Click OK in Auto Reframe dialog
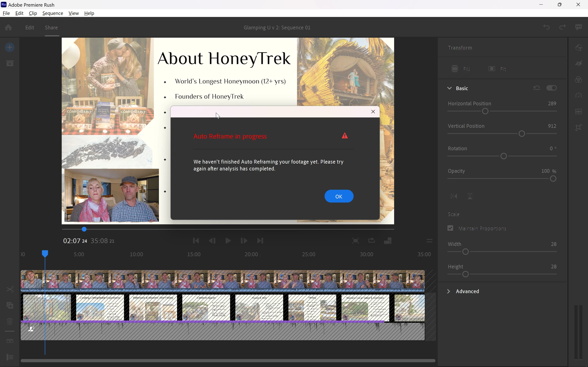 tap(339, 196)
